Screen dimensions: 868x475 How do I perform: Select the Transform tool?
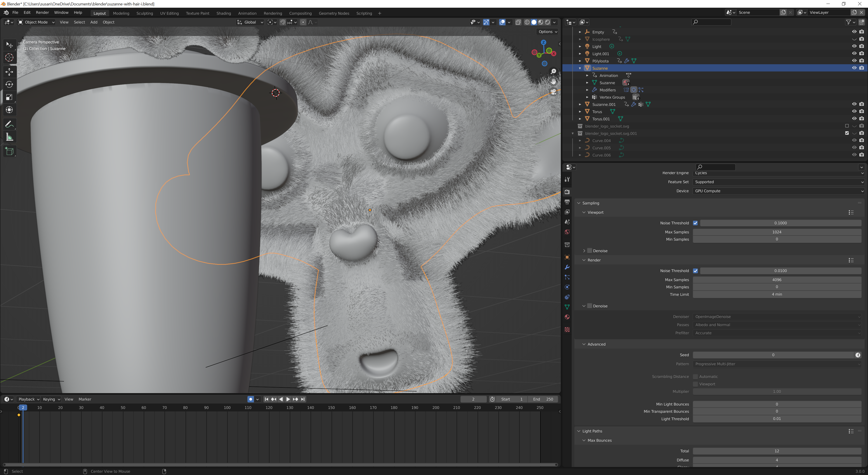point(9,110)
